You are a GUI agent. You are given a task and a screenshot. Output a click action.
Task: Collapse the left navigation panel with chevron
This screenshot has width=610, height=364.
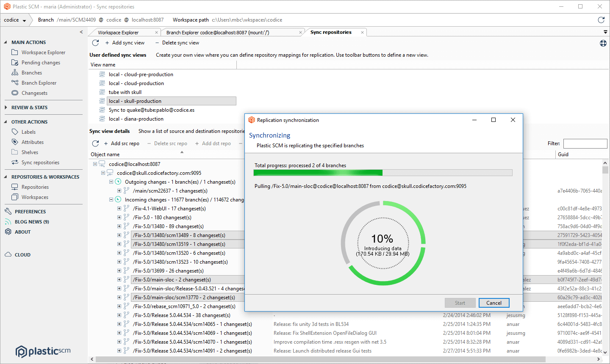click(x=81, y=32)
